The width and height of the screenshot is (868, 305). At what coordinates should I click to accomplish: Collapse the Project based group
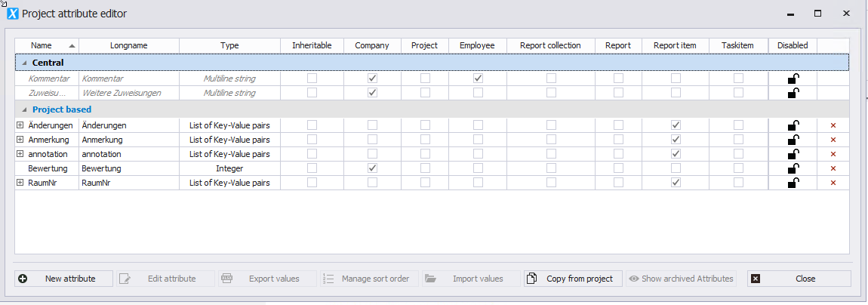(x=24, y=109)
